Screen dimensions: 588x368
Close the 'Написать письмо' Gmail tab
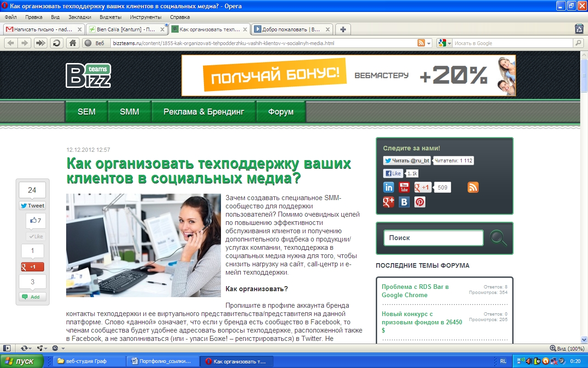point(79,29)
